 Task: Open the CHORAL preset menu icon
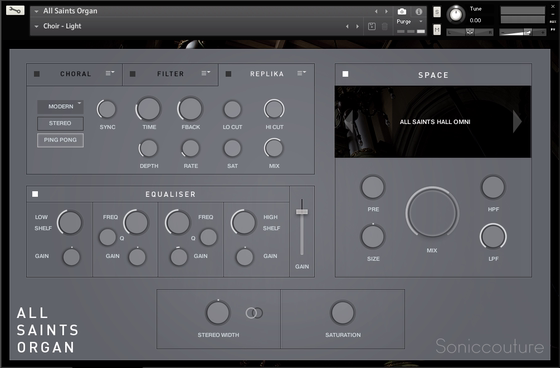click(110, 73)
